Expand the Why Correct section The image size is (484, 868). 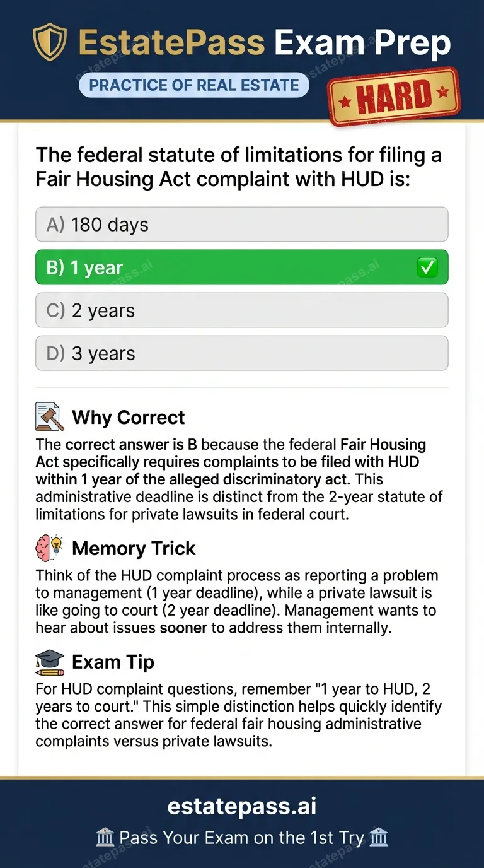[129, 417]
